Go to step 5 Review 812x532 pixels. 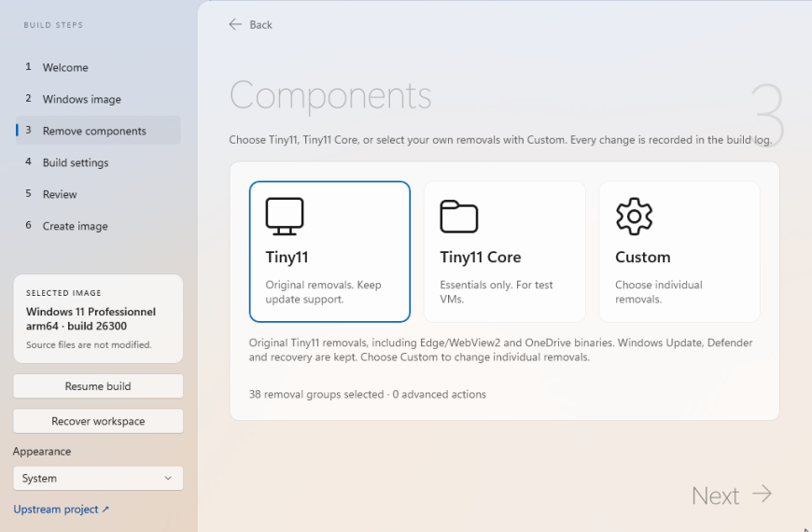coord(98,194)
